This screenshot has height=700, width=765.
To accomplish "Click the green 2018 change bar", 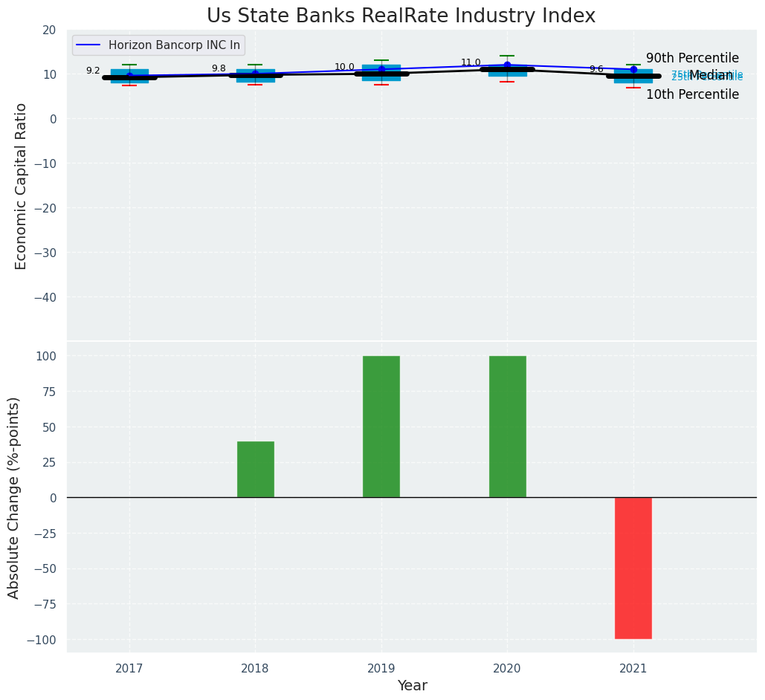I will (x=255, y=470).
